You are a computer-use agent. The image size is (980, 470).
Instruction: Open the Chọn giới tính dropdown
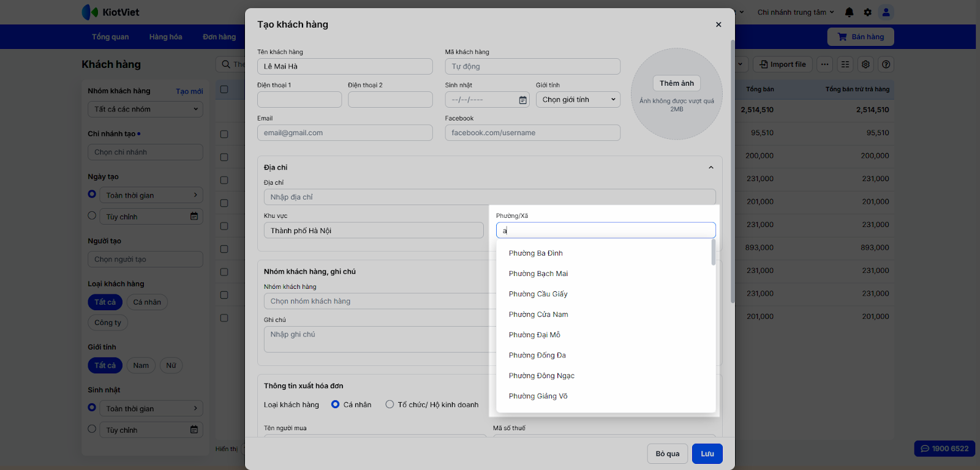pos(578,100)
